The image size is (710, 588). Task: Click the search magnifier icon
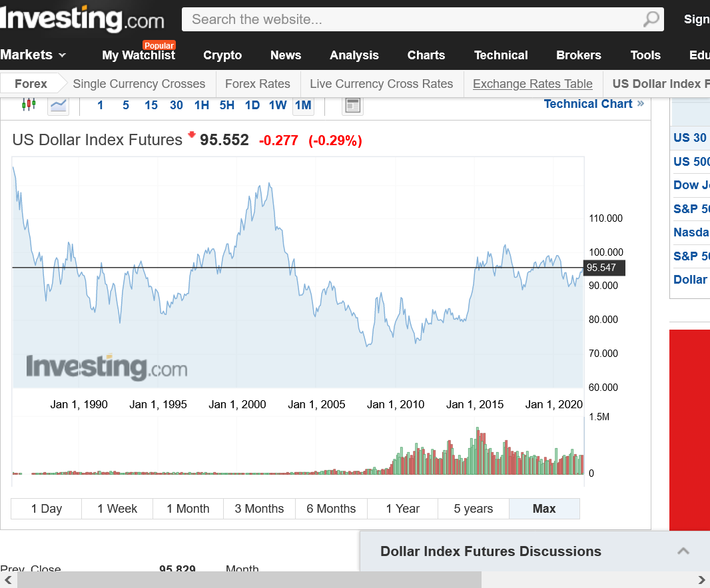(651, 19)
